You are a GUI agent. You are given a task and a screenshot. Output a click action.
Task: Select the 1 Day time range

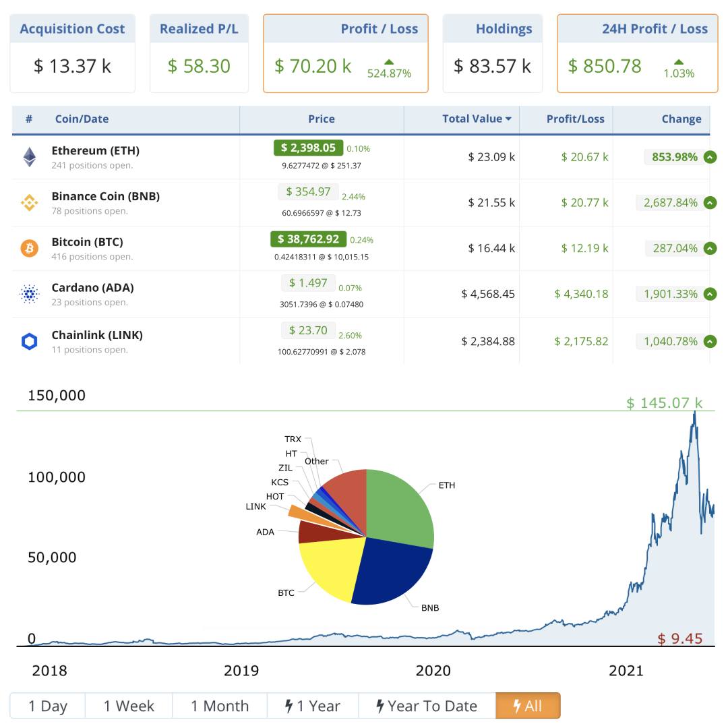click(48, 706)
